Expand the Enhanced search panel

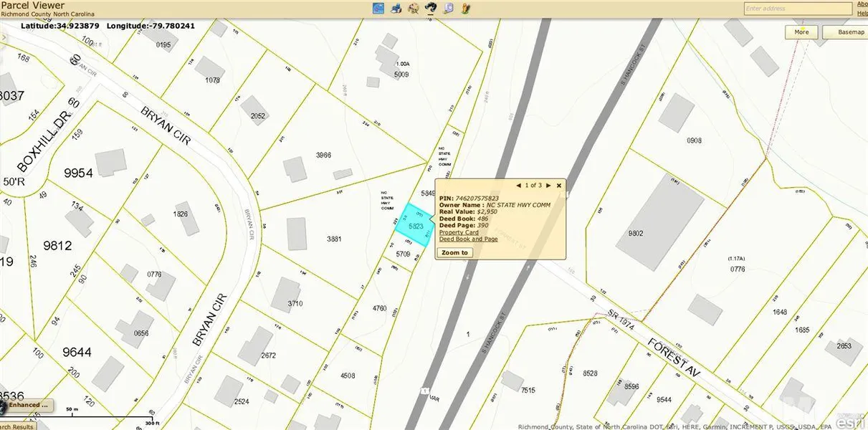click(27, 405)
